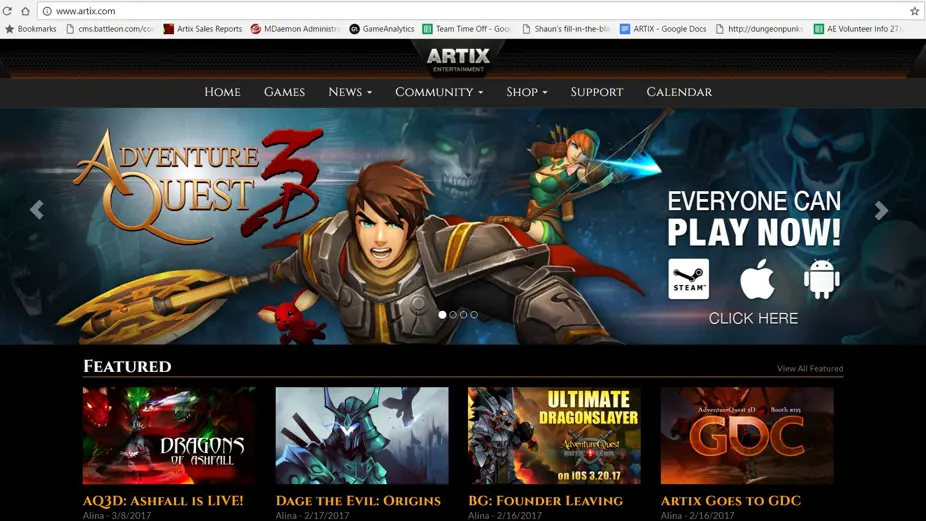Open the dungeonpunks bookmark
Viewport: 926px width, 521px height.
[760, 28]
